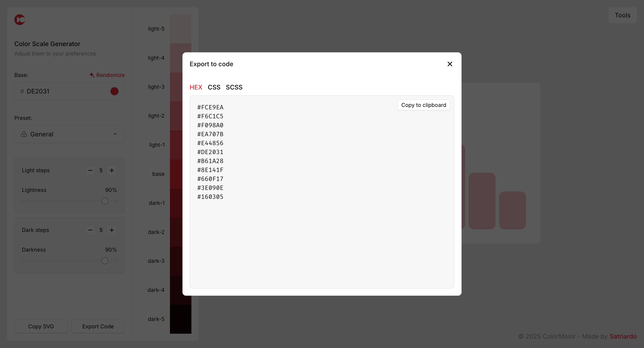
Task: Click the hex value #3E090E
Action: click(x=210, y=188)
